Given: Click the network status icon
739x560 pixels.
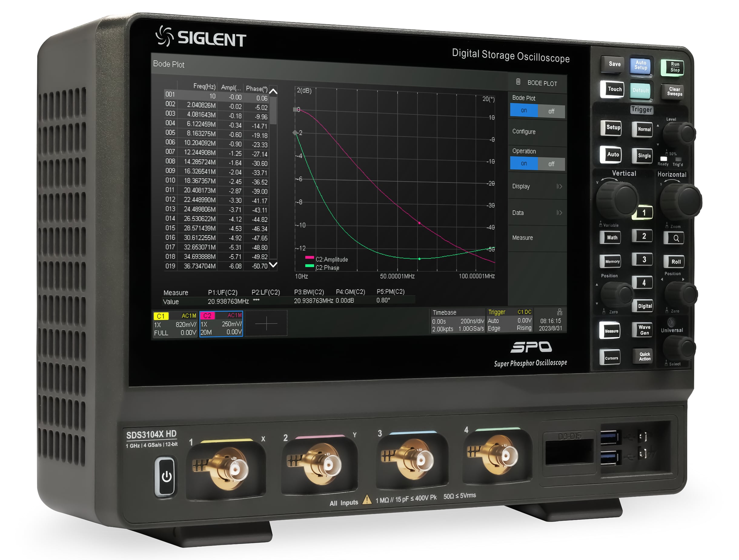Looking at the screenshot, I should tap(560, 312).
